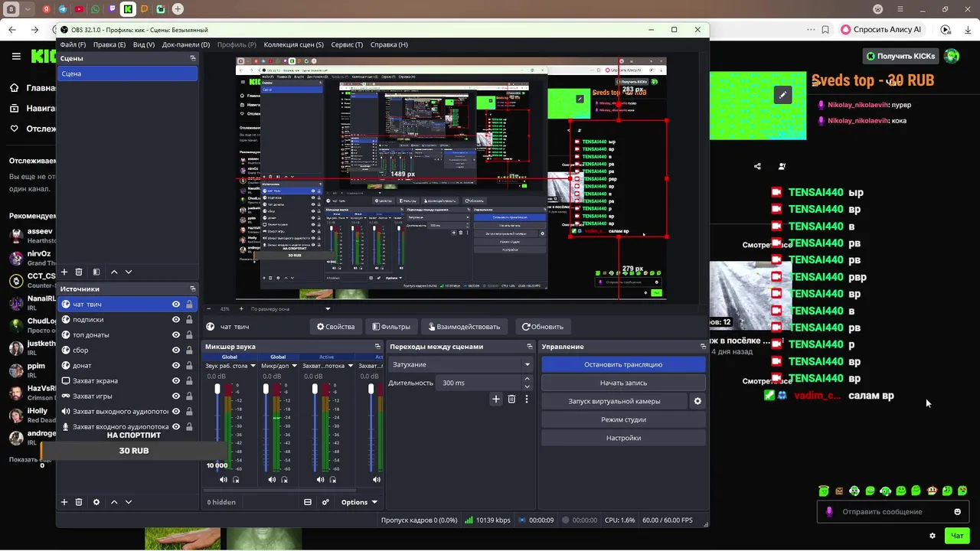Open scene filters icon in Scenes toolbar

[x=96, y=272]
